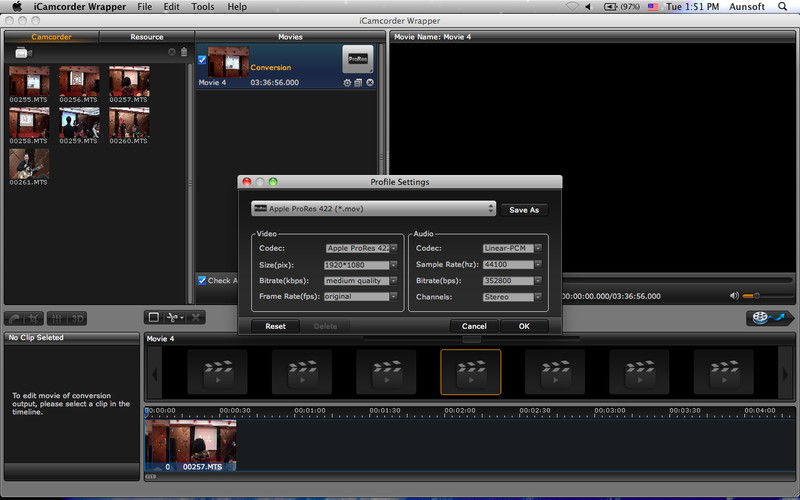Open the Tools menu
This screenshot has height=500, width=800.
(203, 7)
